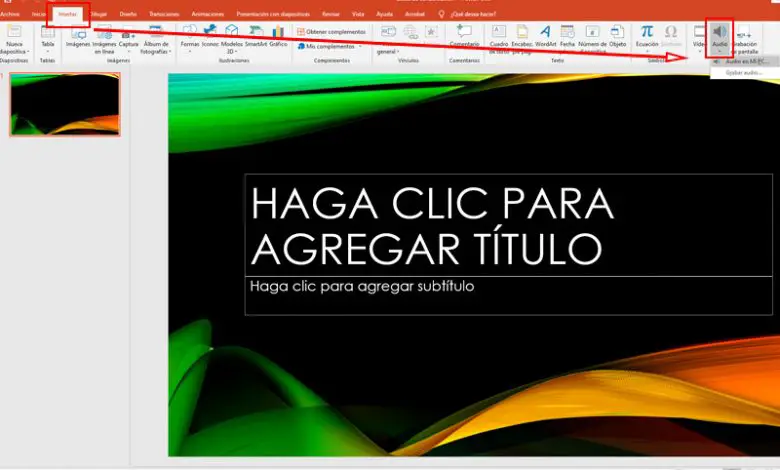Image resolution: width=780 pixels, height=470 pixels.
Task: Click the Audio speaker icon
Action: tap(719, 33)
